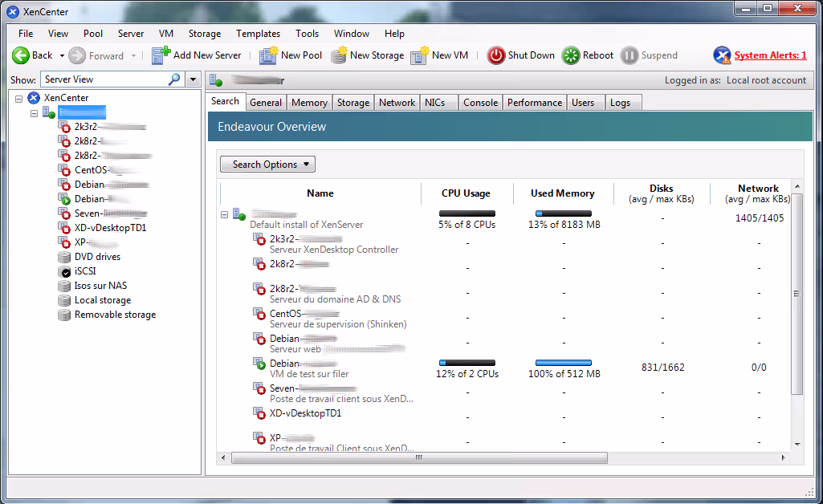823x504 pixels.
Task: Open the System Alerts link
Action: point(769,55)
